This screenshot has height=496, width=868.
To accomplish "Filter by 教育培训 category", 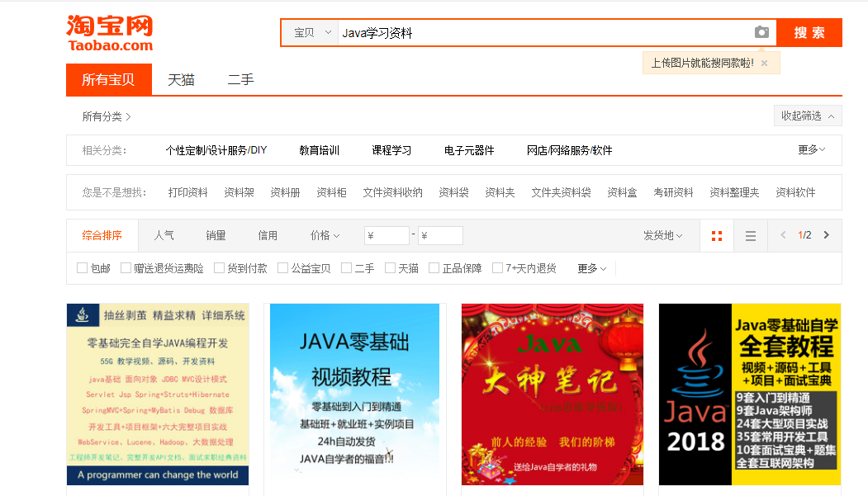I will click(x=320, y=150).
